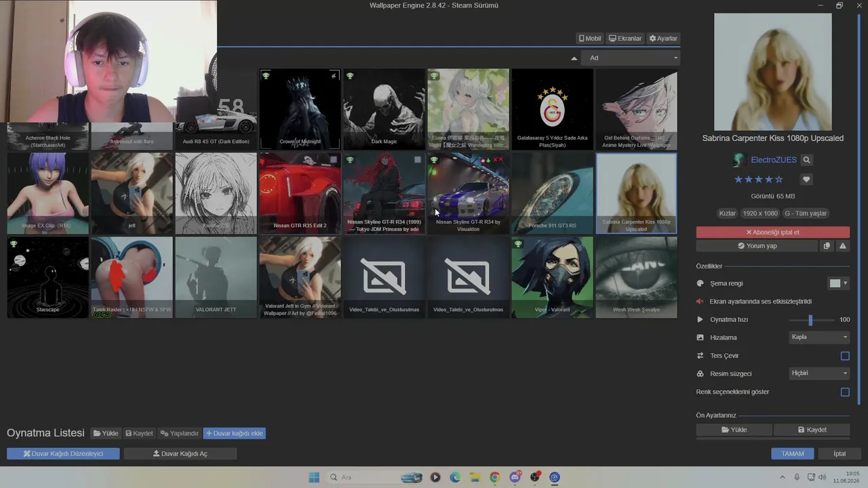Open OBS Studio from the taskbar
The width and height of the screenshot is (868, 488).
[x=535, y=477]
